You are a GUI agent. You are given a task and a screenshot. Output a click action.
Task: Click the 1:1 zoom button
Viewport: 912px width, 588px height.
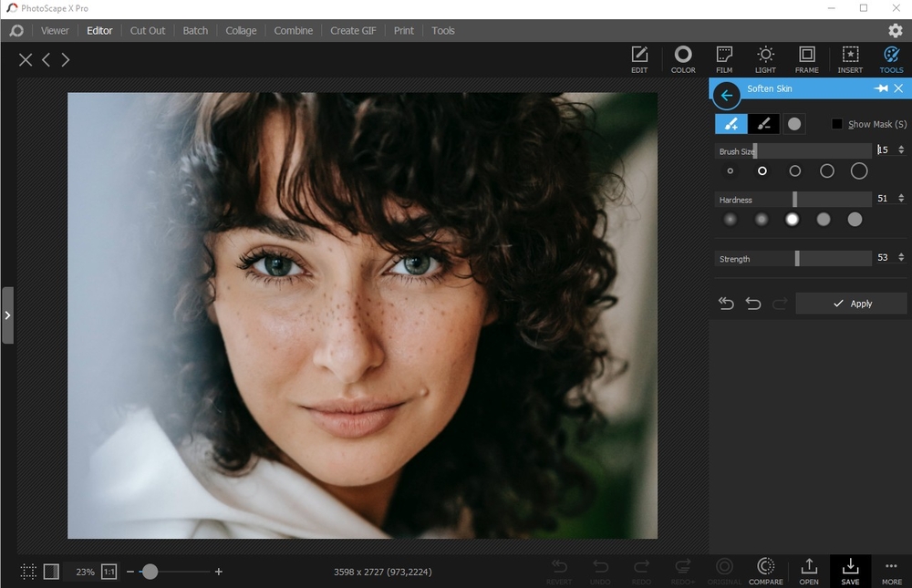(x=109, y=572)
